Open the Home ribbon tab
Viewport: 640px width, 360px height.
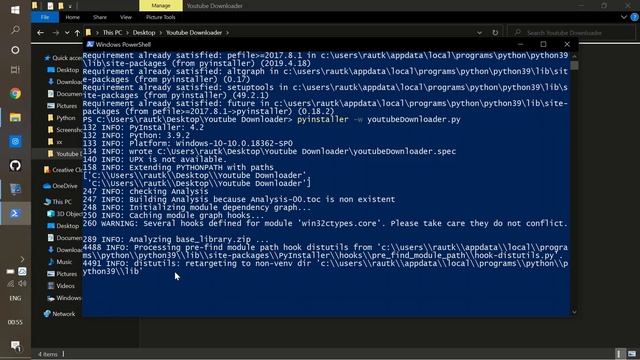72,17
